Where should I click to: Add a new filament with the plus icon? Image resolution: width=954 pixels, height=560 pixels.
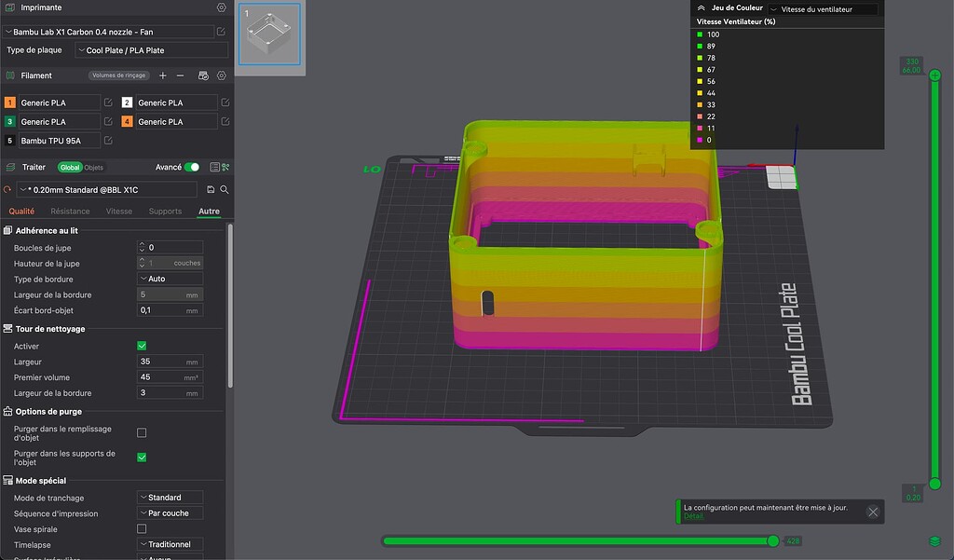click(x=162, y=75)
